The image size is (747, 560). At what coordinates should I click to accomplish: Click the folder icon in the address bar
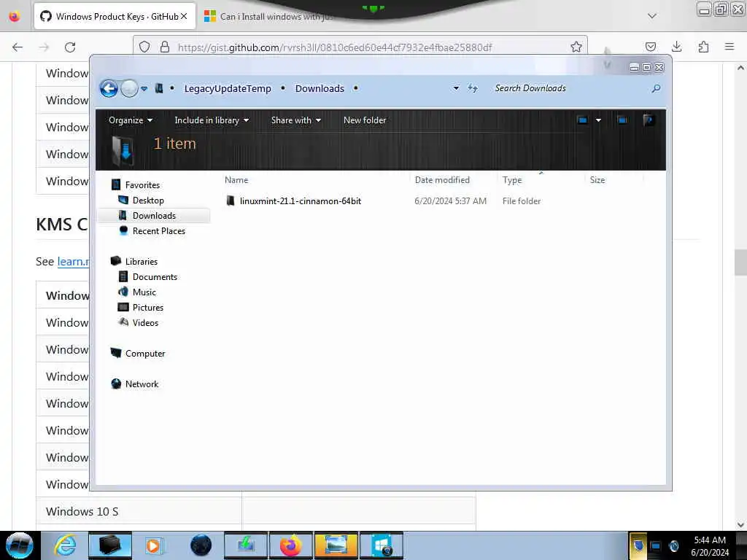click(158, 88)
